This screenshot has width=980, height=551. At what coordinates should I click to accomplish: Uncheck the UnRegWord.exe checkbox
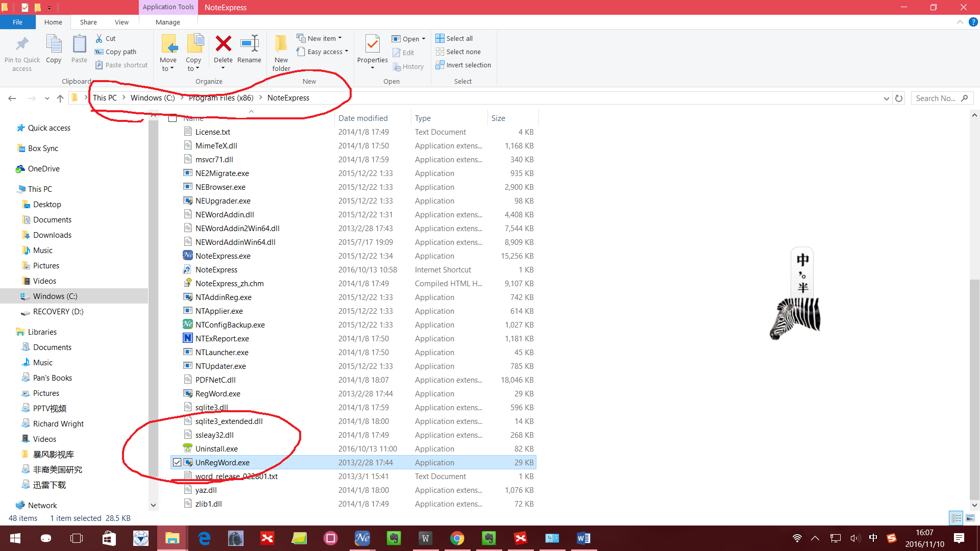177,462
